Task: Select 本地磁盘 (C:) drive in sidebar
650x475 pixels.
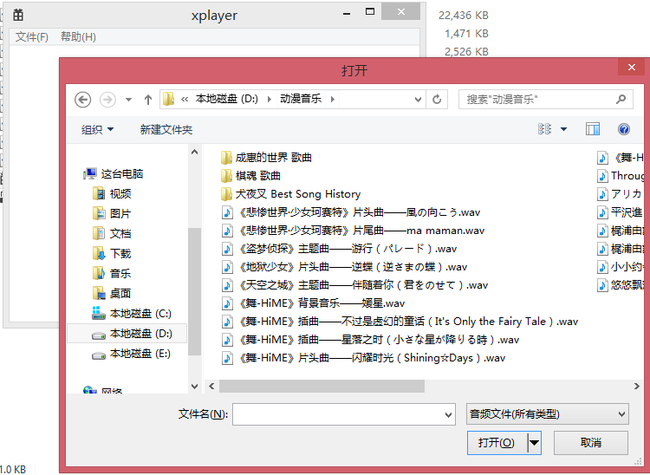Action: tap(131, 313)
